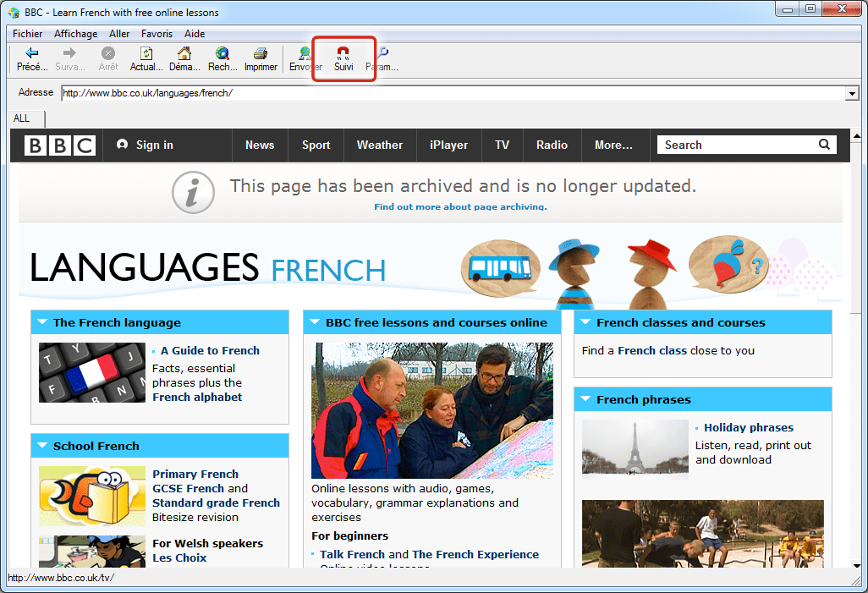Expand the address bar dropdown arrow

(852, 94)
